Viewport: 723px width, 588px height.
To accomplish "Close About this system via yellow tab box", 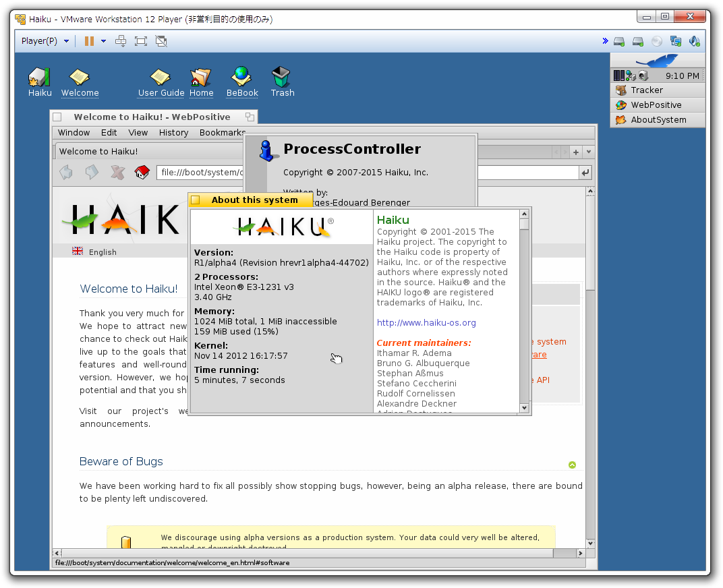I will tap(196, 200).
